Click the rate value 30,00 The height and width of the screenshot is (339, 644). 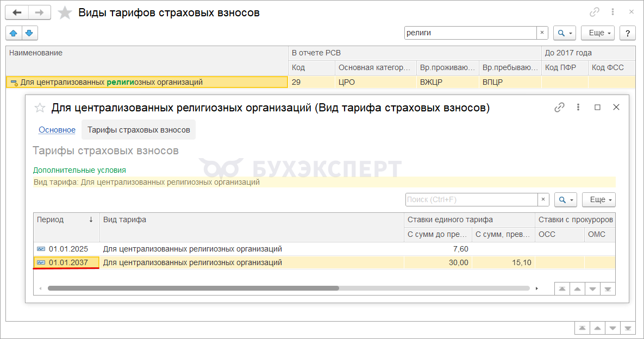(458, 262)
